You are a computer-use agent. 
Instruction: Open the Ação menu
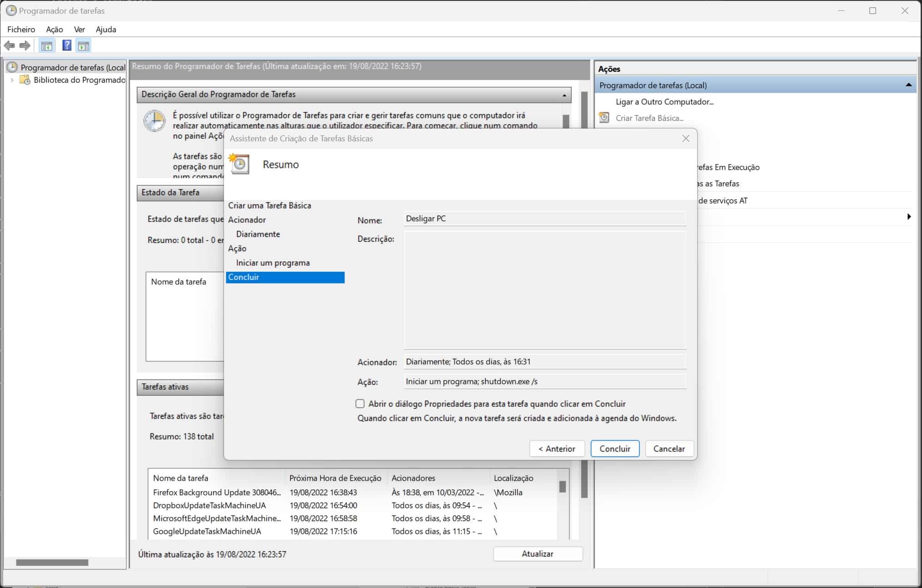point(54,30)
